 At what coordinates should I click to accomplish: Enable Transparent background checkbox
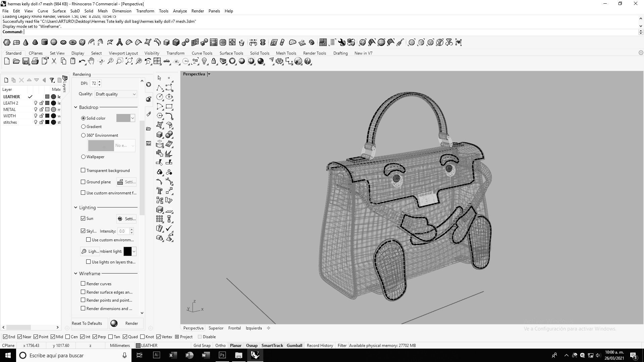click(83, 171)
